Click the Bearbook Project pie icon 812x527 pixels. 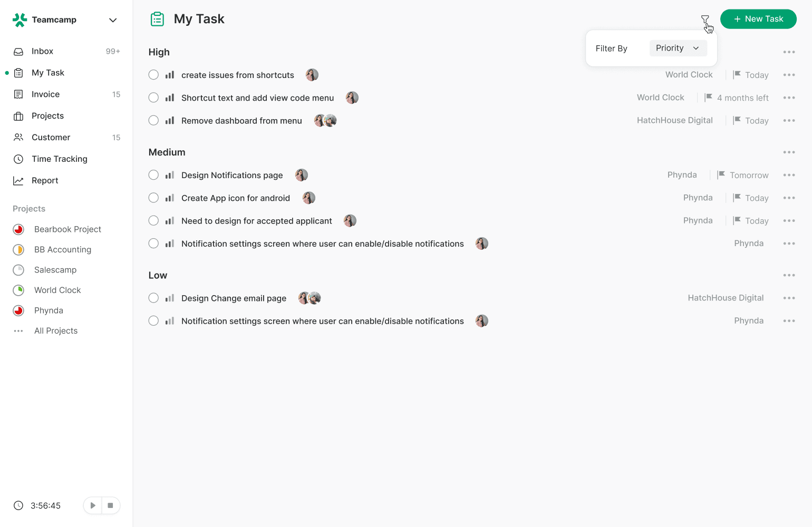tap(18, 229)
